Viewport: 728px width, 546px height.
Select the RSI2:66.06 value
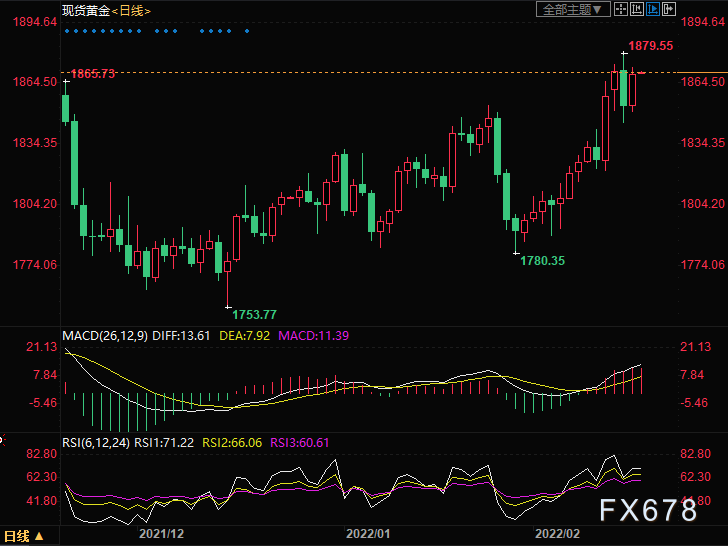[x=232, y=443]
